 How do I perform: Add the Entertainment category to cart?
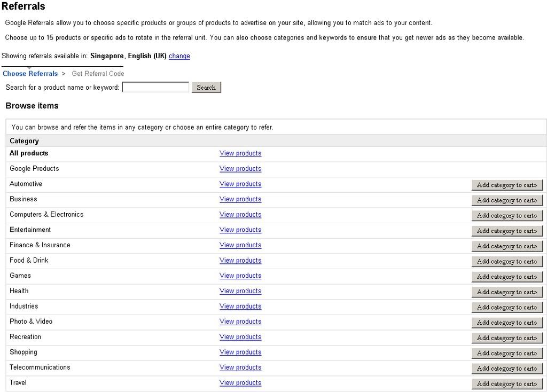pos(507,231)
